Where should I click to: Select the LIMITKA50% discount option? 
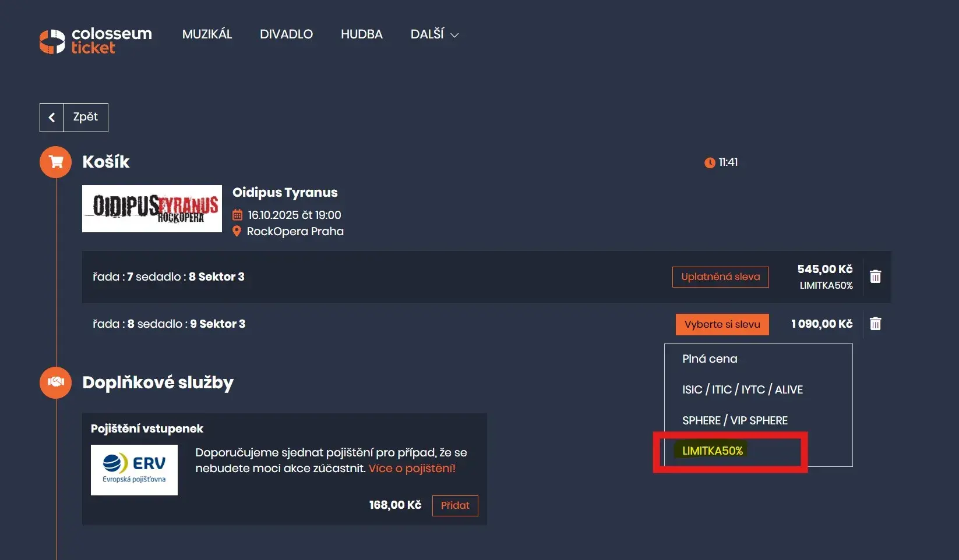711,451
